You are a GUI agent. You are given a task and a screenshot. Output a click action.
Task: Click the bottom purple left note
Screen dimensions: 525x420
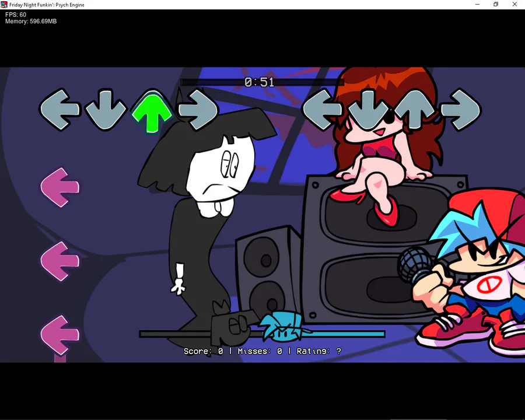pyautogui.click(x=60, y=335)
